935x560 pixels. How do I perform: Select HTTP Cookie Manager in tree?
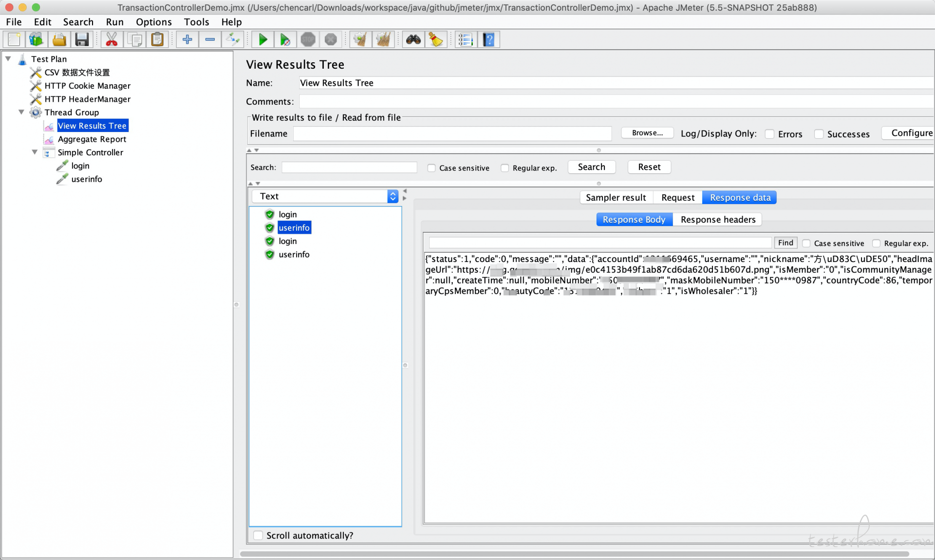point(88,86)
